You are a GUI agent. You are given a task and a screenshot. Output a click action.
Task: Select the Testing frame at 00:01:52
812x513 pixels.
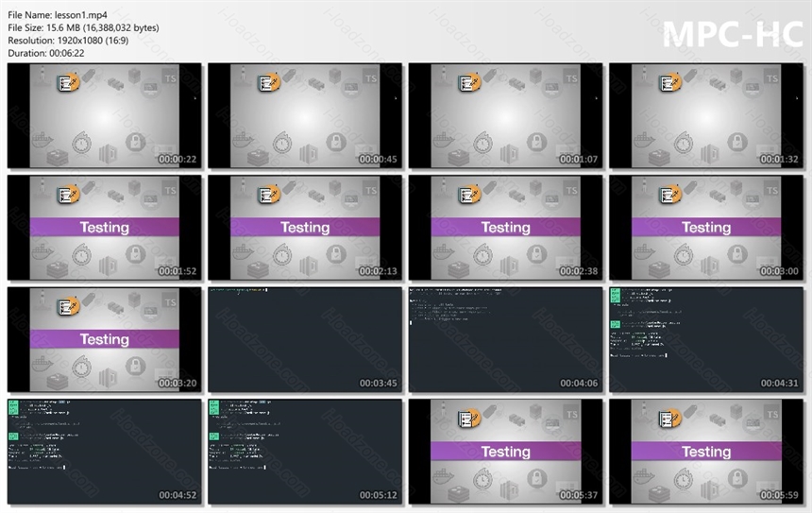105,228
